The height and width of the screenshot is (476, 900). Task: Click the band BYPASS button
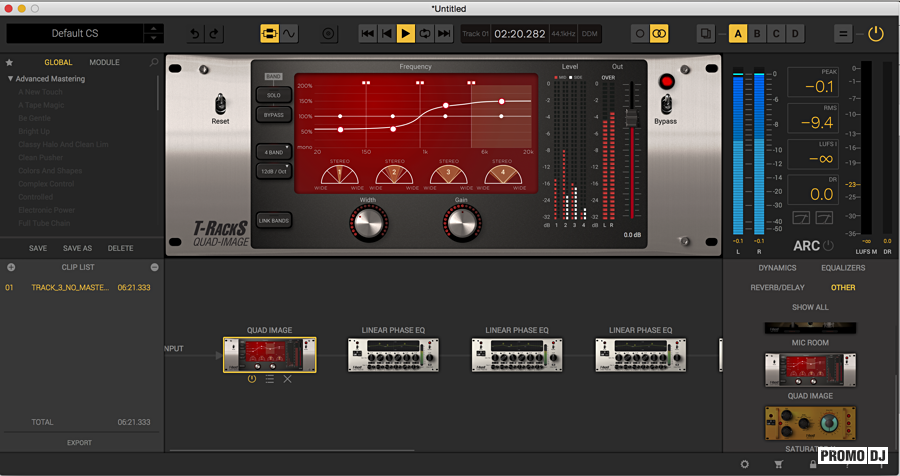274,115
